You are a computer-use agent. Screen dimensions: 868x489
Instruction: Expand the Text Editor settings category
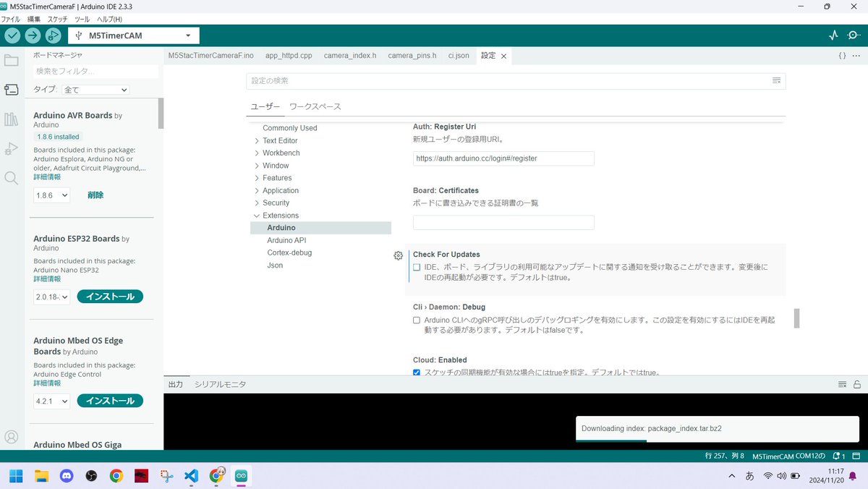tap(280, 140)
